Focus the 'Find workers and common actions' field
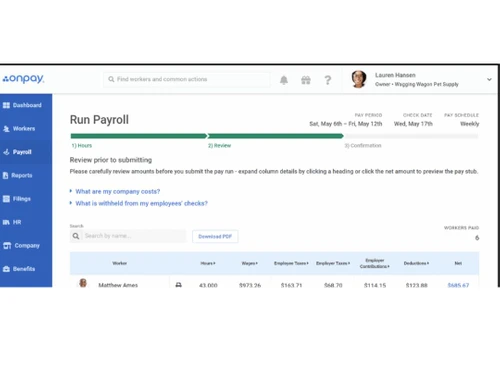Image resolution: width=500 pixels, height=375 pixels. [187, 79]
